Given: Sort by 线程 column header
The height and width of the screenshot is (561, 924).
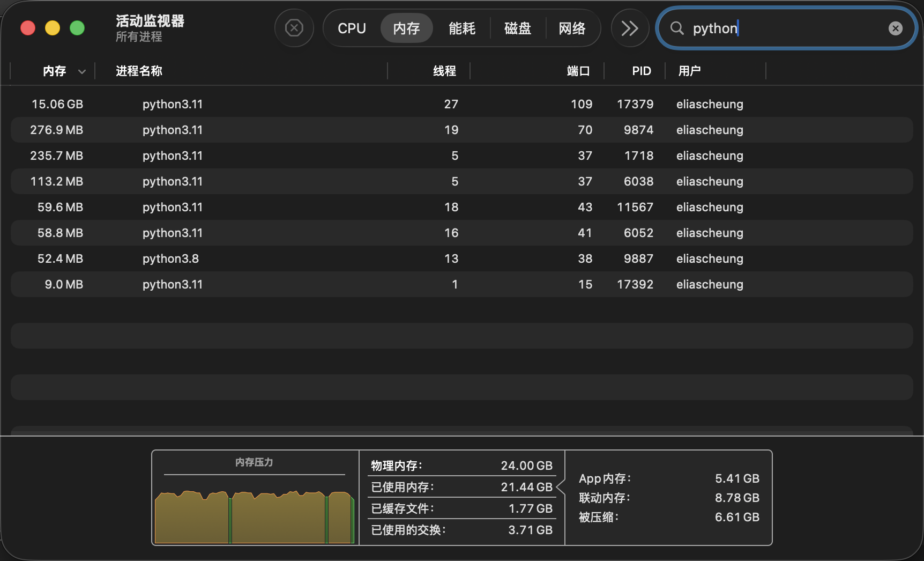Looking at the screenshot, I should click(444, 71).
